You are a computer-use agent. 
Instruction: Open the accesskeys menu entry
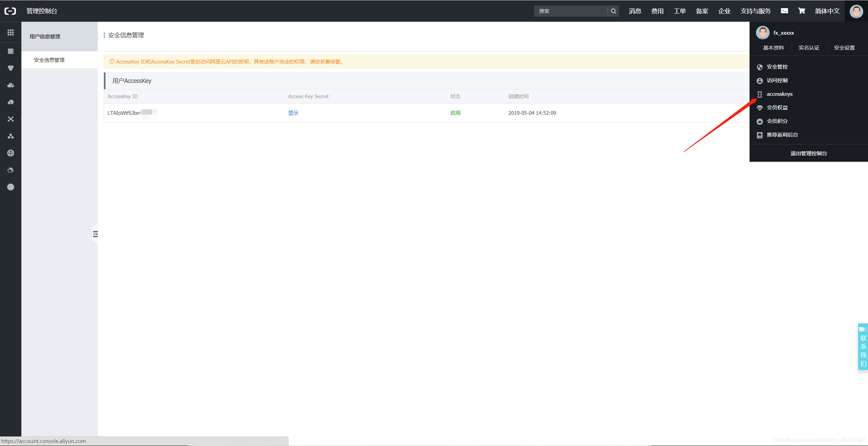point(779,94)
